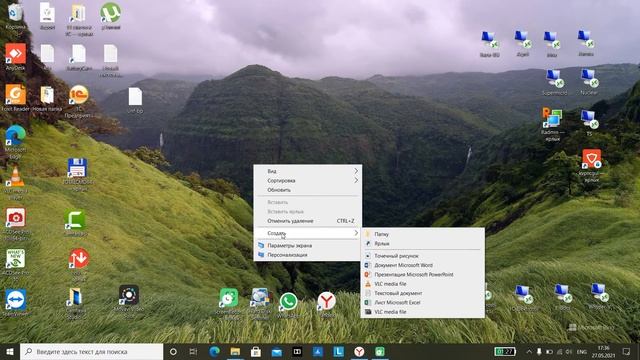
Task: Open Yandex browser from the taskbar
Action: coord(359,351)
